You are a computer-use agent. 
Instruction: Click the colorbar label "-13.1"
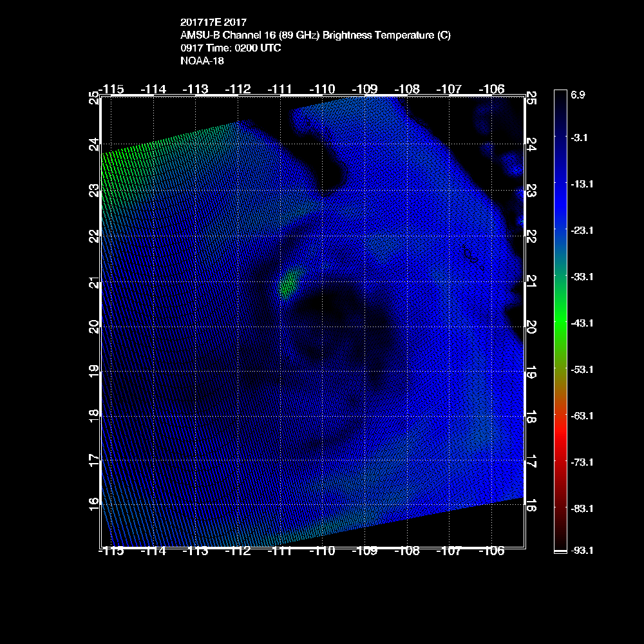point(582,184)
